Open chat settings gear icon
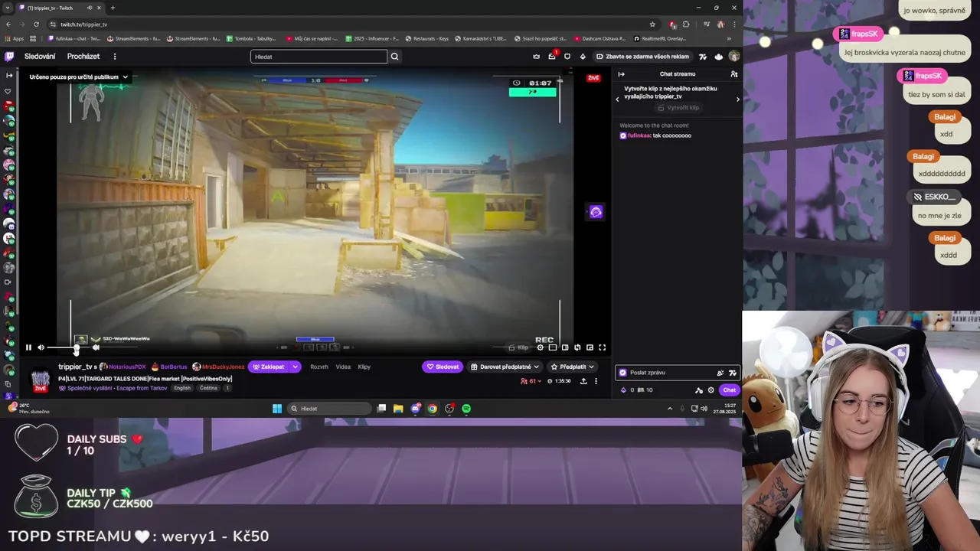The image size is (980, 551). [x=710, y=390]
